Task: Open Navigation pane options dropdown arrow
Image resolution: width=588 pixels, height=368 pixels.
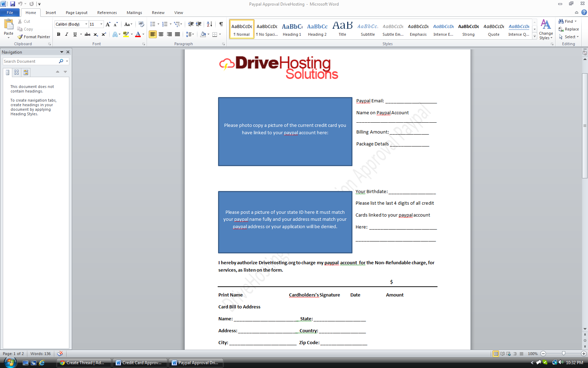Action: point(62,52)
